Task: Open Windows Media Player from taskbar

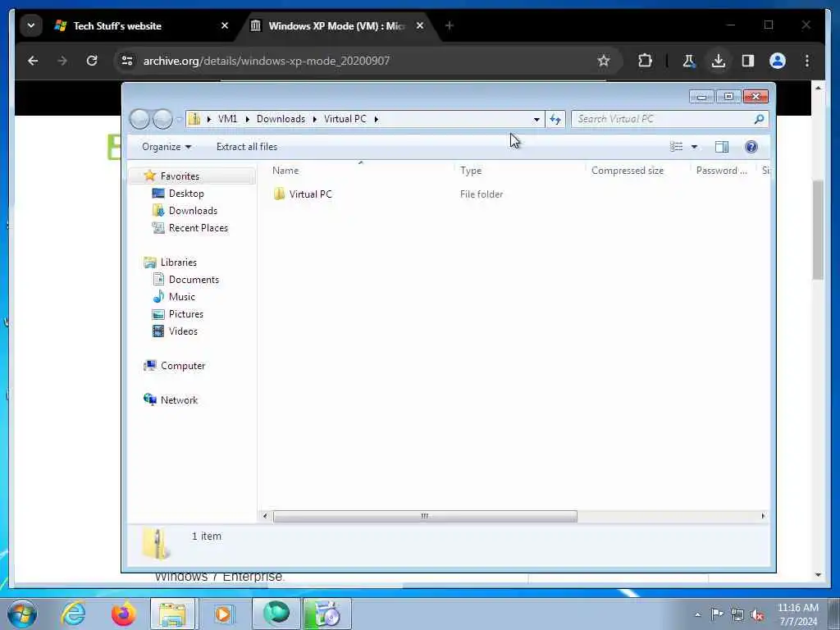Action: point(223,614)
